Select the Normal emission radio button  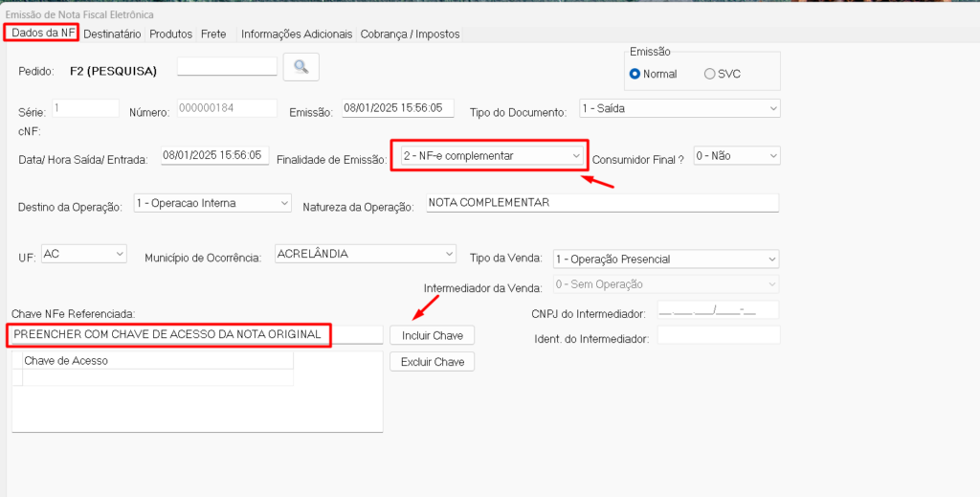pos(635,74)
